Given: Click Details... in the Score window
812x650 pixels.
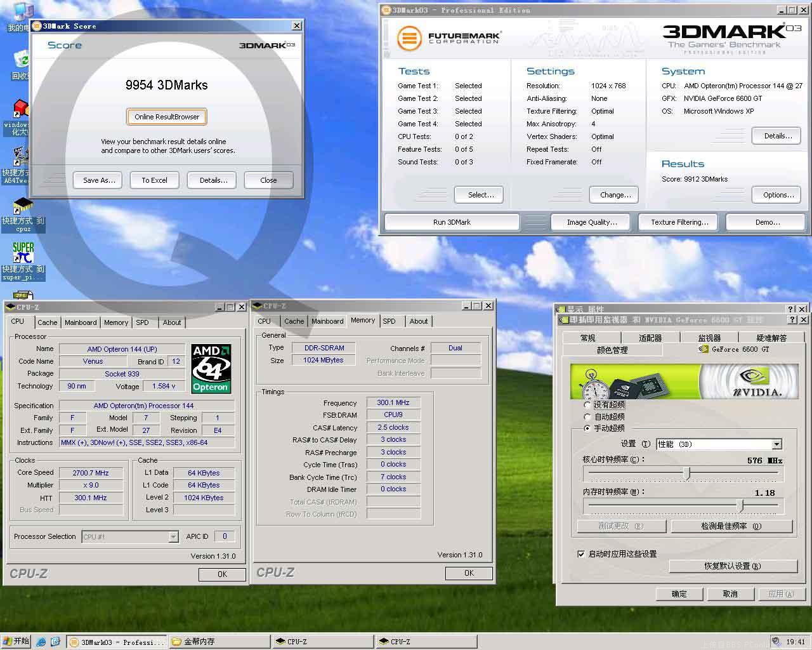Looking at the screenshot, I should point(213,180).
